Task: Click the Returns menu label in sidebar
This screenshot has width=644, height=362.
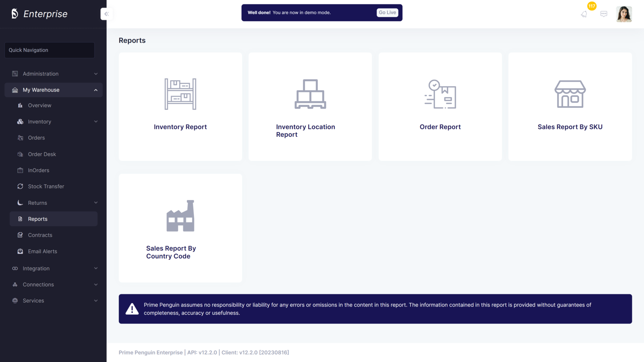Action: click(37, 203)
